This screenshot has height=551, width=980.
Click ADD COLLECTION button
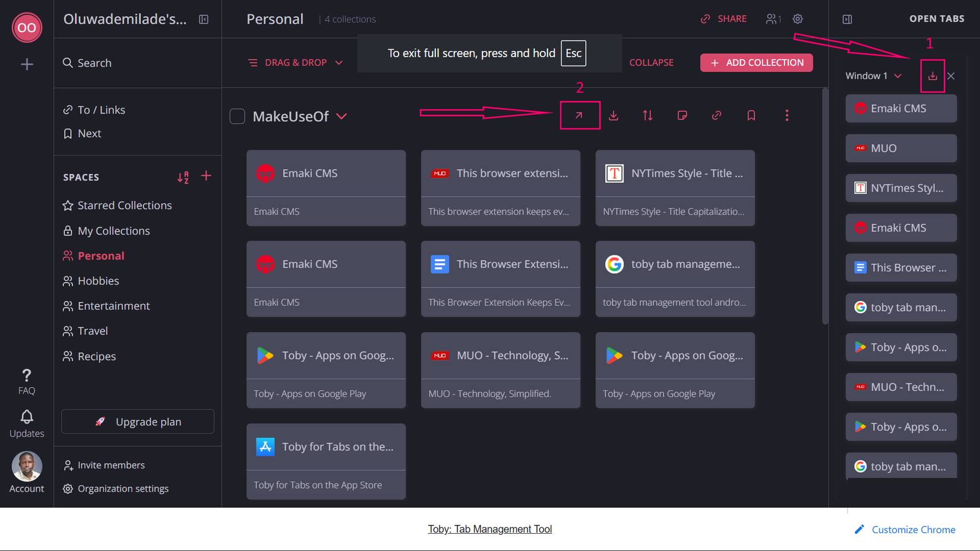(x=757, y=62)
